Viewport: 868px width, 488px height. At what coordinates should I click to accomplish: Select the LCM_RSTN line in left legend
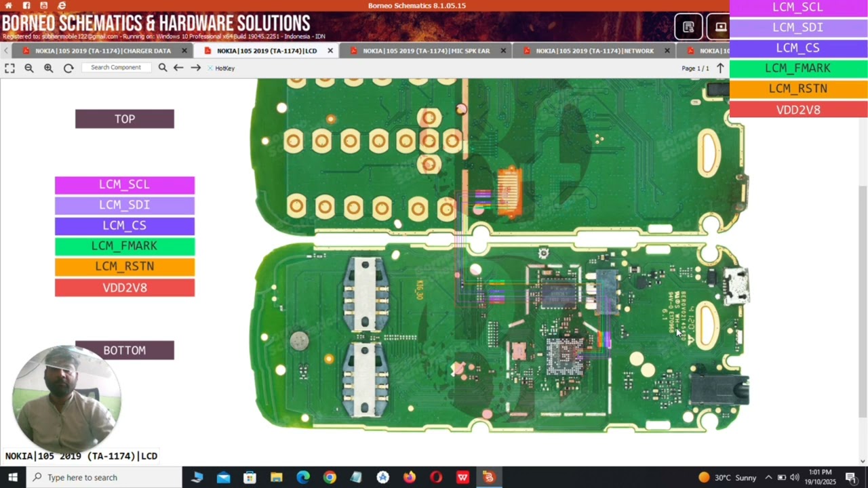[x=125, y=266]
